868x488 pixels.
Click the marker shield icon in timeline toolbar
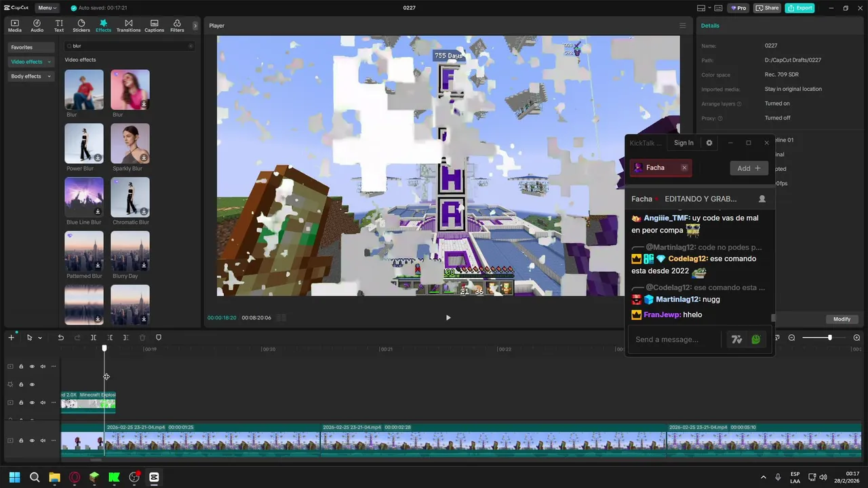(159, 338)
